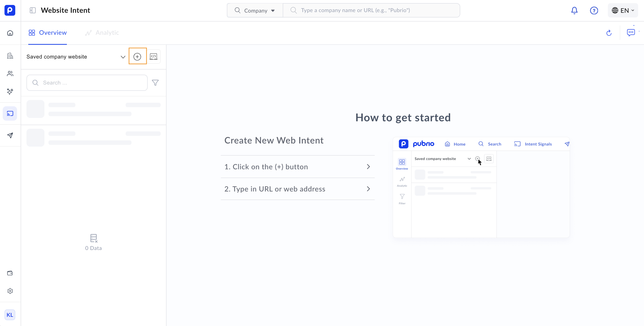The image size is (644, 326).
Task: Click the plus button to add website
Action: click(x=137, y=57)
